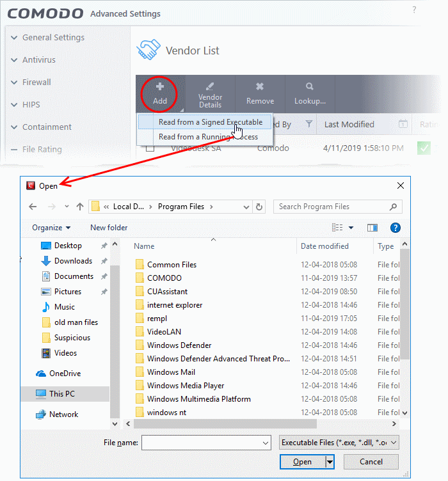Expand Containment section
Screen dimensions: 448x481
click(x=14, y=127)
